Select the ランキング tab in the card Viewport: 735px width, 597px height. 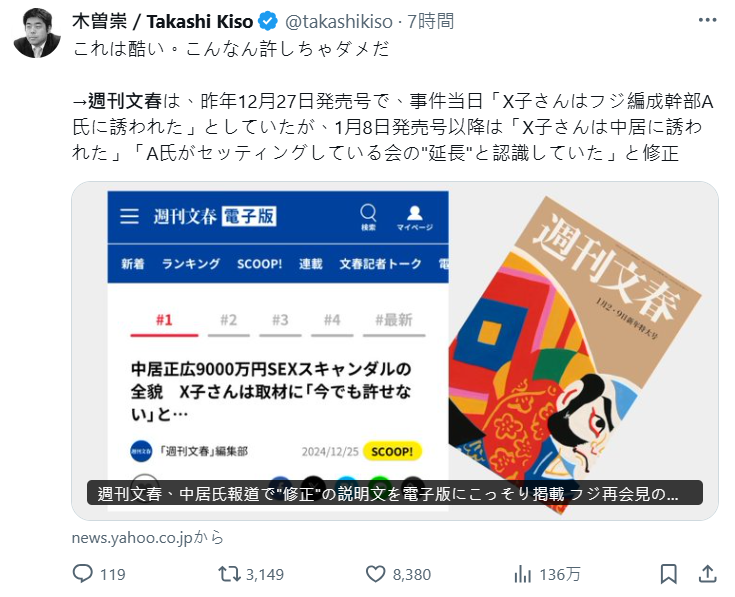(x=191, y=264)
